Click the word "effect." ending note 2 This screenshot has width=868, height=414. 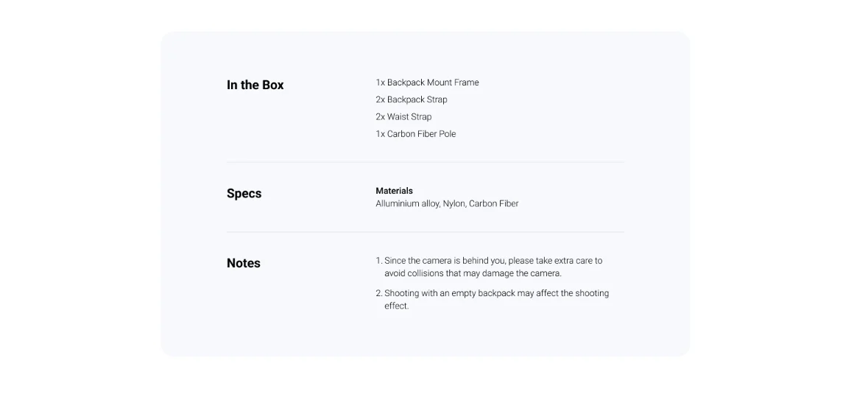point(397,306)
